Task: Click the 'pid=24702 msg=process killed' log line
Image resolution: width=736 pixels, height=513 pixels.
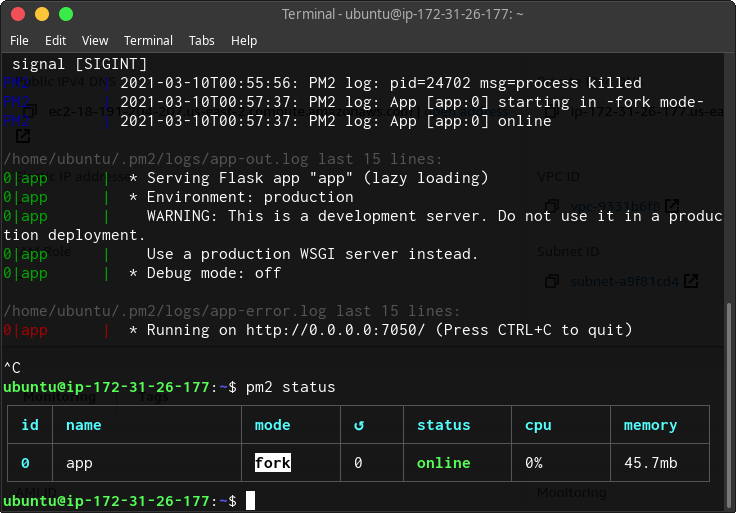Action: point(381,83)
